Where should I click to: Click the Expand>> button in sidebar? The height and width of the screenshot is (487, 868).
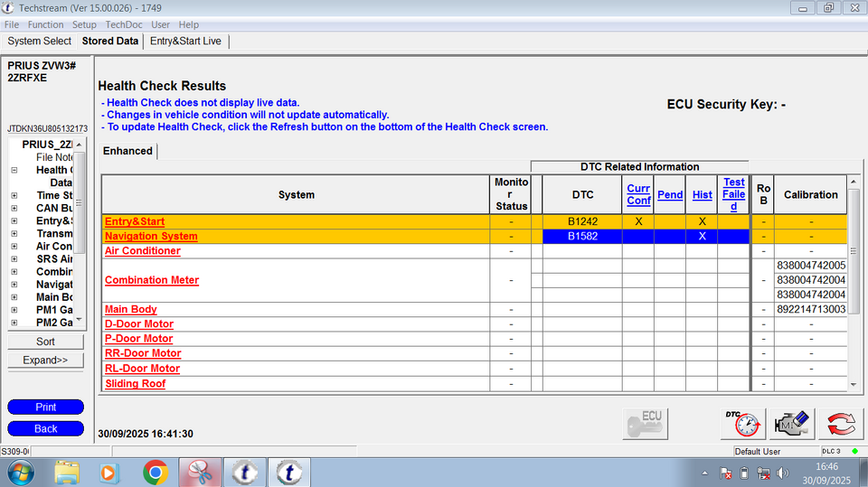45,360
